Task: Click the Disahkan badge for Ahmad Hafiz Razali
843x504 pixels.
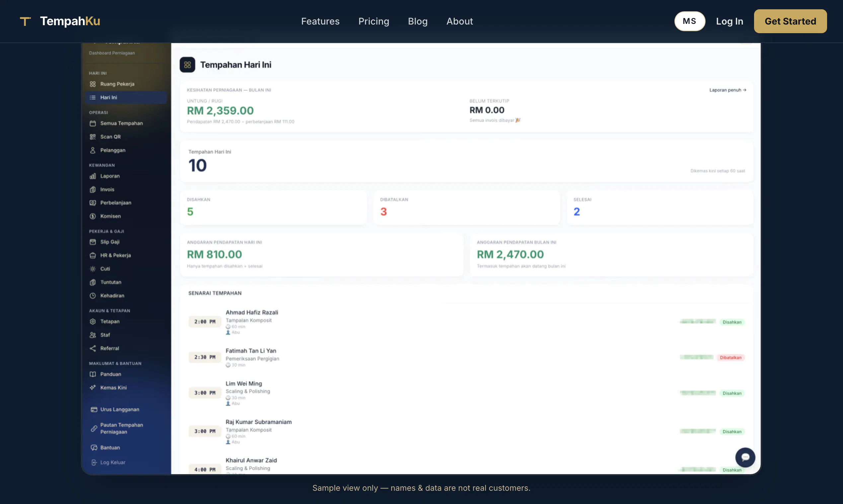Action: 732,322
